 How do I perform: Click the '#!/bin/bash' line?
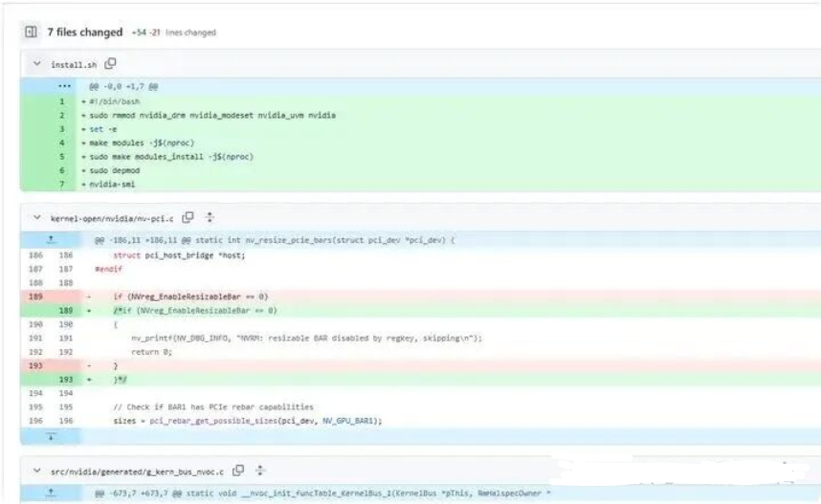pos(114,101)
